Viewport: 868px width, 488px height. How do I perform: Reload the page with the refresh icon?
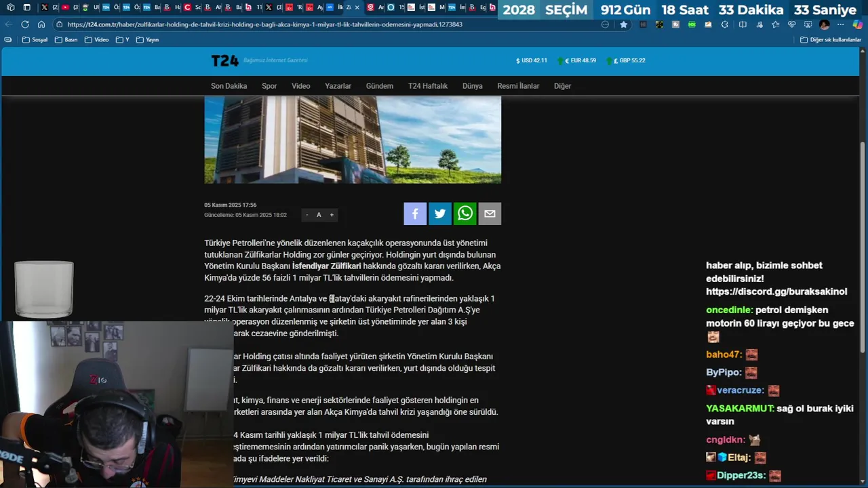[x=25, y=24]
